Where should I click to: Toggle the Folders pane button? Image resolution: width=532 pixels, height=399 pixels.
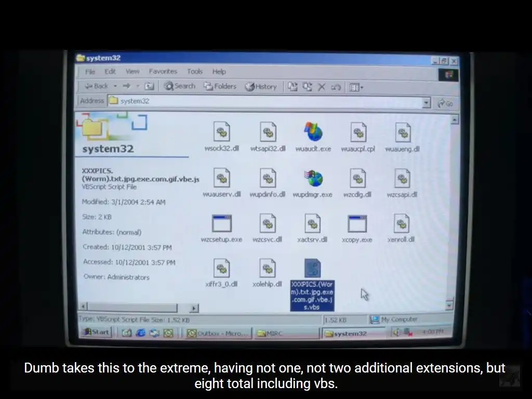[x=220, y=86]
